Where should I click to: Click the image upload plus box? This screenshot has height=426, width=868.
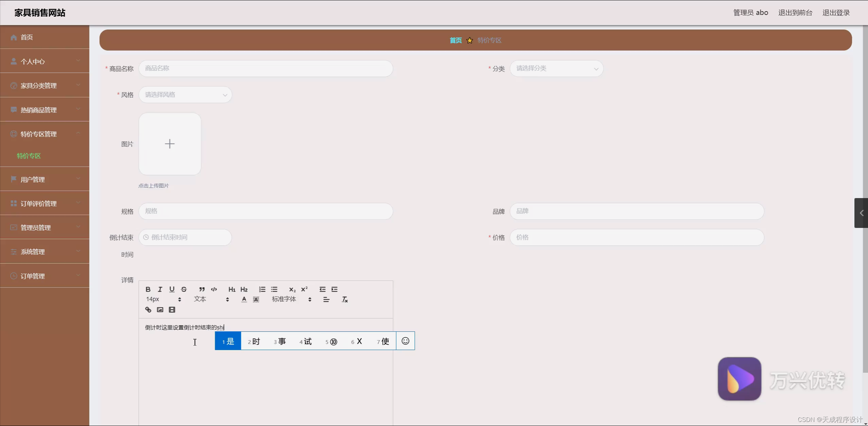[x=170, y=144]
